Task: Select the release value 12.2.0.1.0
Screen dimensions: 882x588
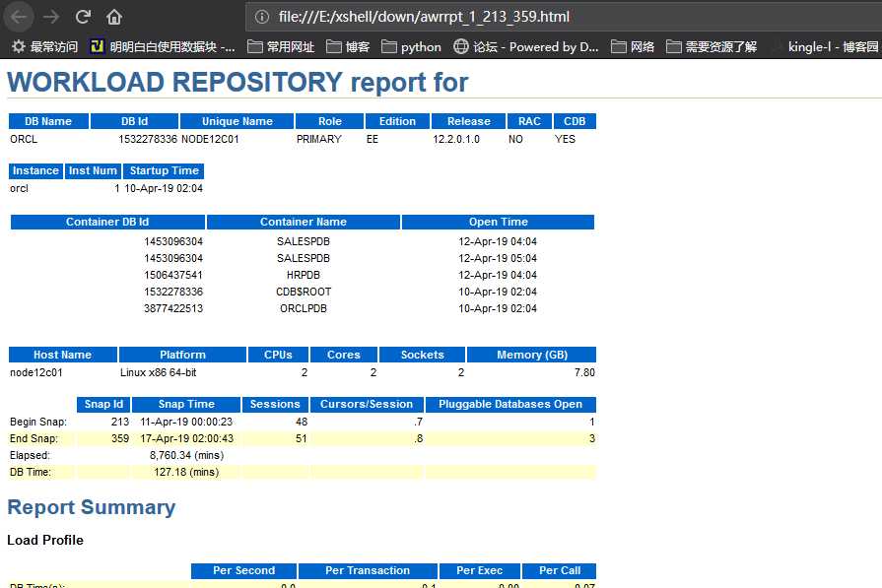Action: pos(456,139)
